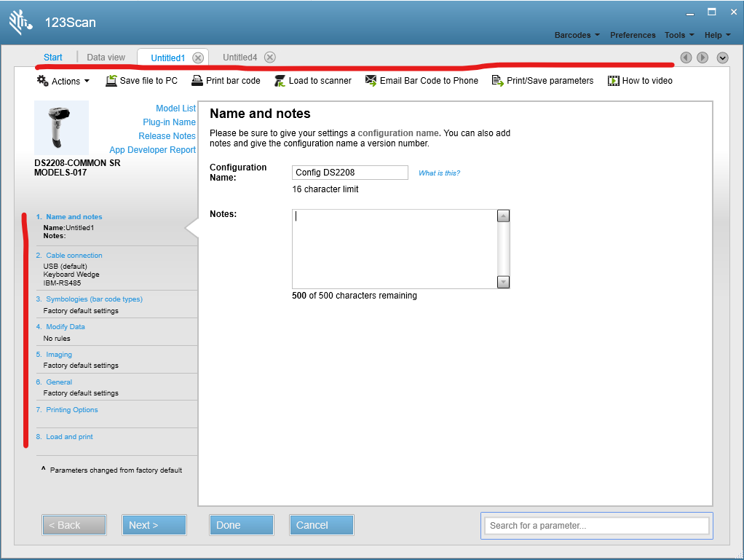Click the What is this? link
The height and width of the screenshot is (560, 744).
click(x=439, y=173)
